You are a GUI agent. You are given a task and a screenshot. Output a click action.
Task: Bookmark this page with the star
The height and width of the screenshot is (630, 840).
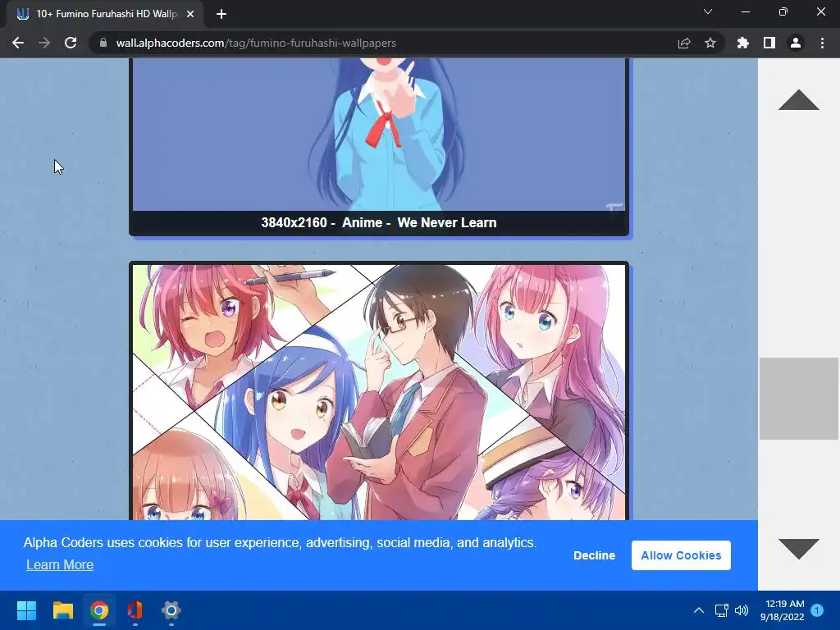point(710,43)
